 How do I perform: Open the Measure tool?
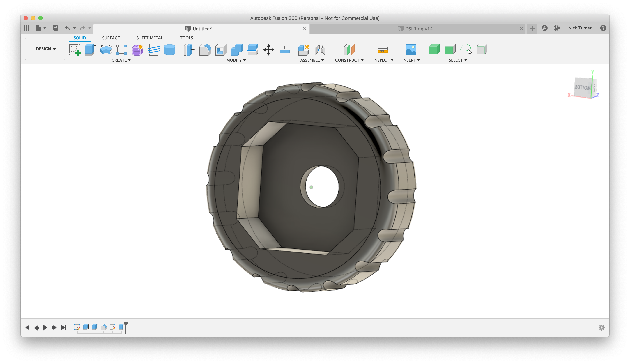[x=383, y=50]
